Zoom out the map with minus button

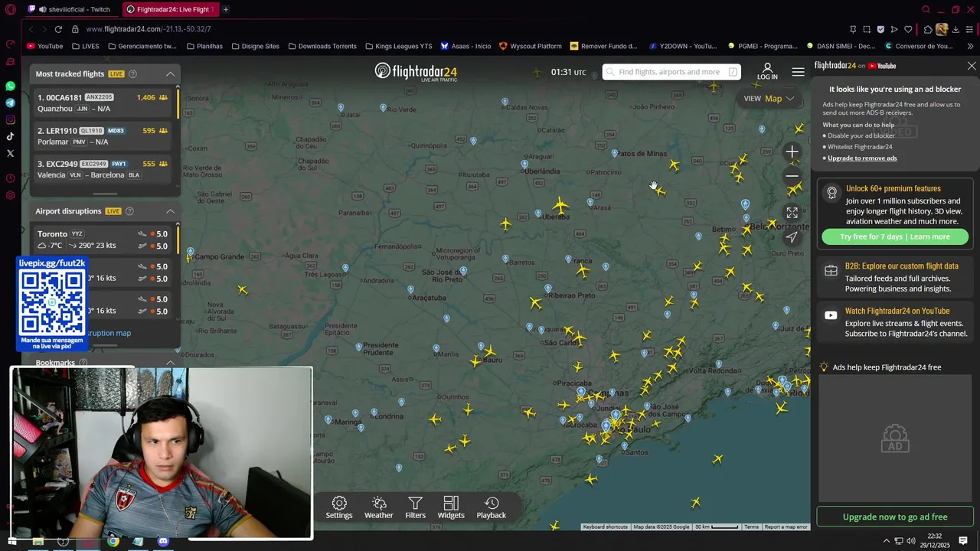click(x=792, y=176)
